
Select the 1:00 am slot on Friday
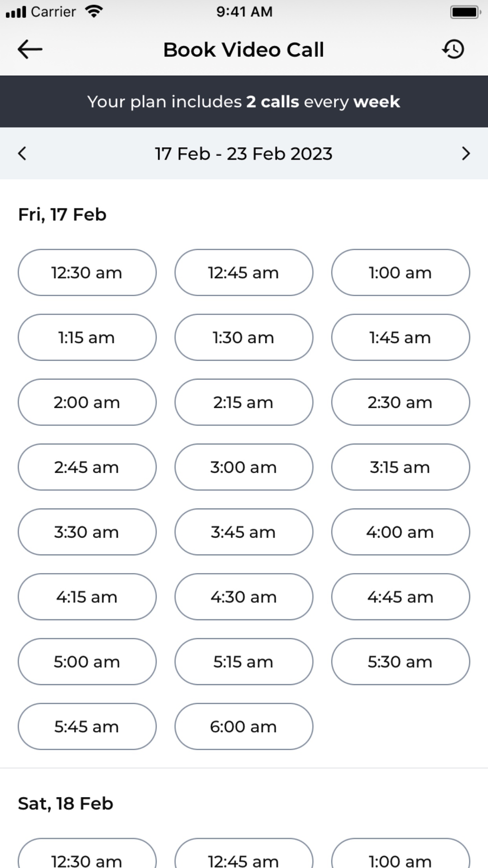[400, 272]
